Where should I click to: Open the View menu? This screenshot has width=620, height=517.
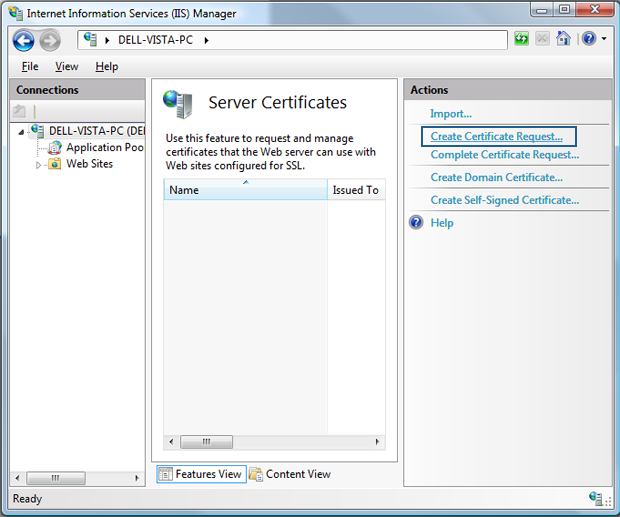(67, 67)
